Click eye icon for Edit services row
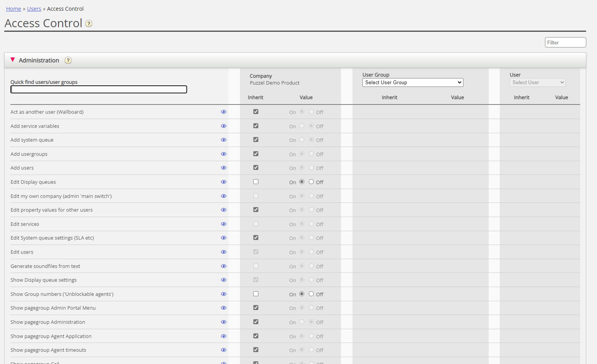597x364 pixels. 223,224
